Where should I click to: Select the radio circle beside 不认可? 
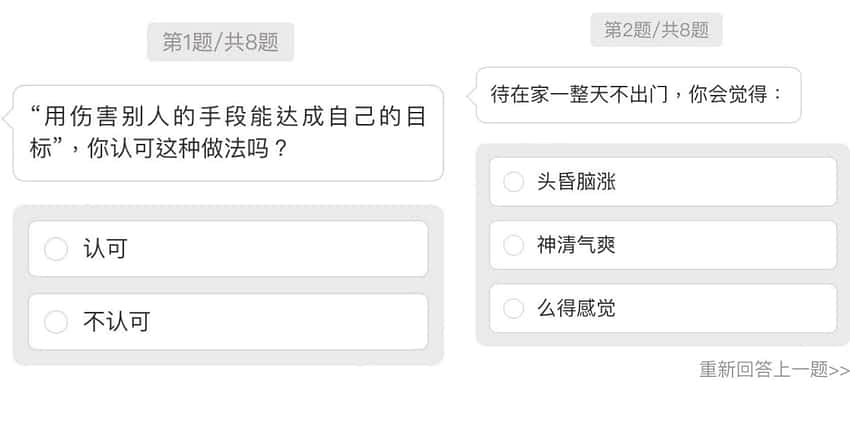(56, 321)
